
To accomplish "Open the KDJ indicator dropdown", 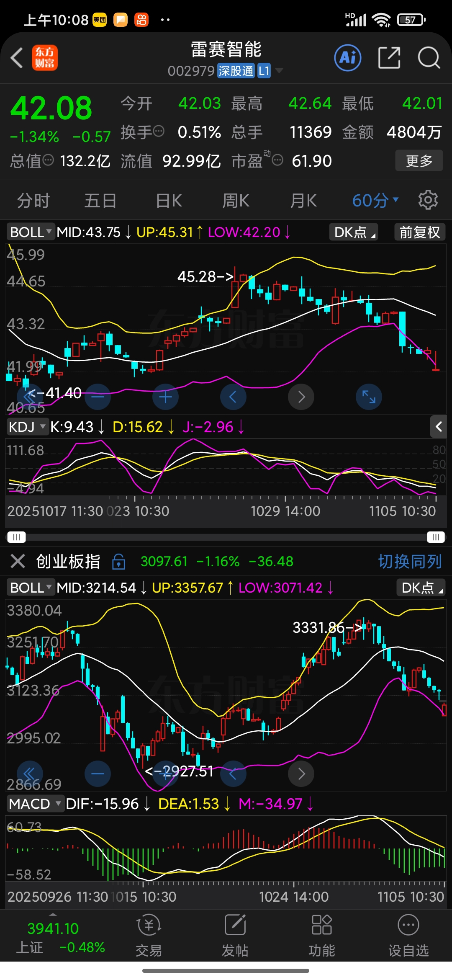I will pos(28,427).
